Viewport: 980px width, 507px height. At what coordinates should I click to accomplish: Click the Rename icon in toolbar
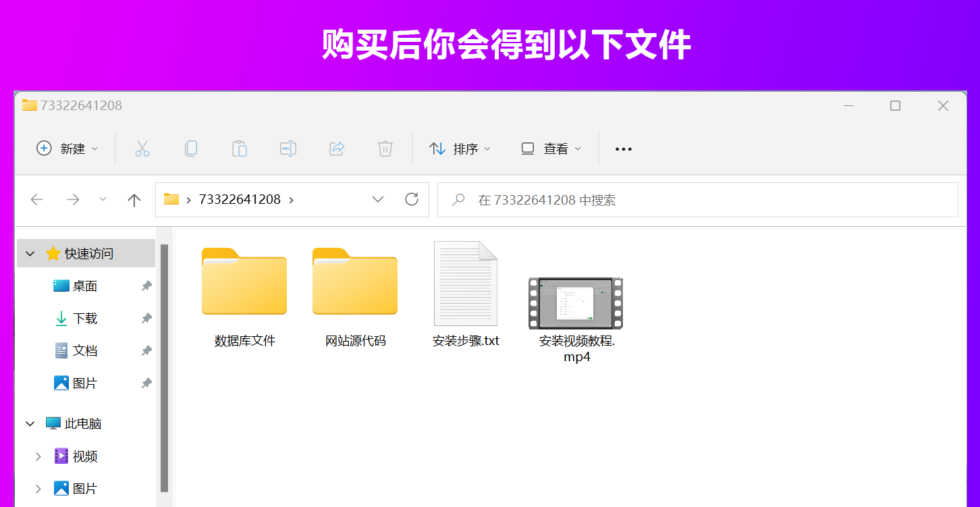click(288, 149)
